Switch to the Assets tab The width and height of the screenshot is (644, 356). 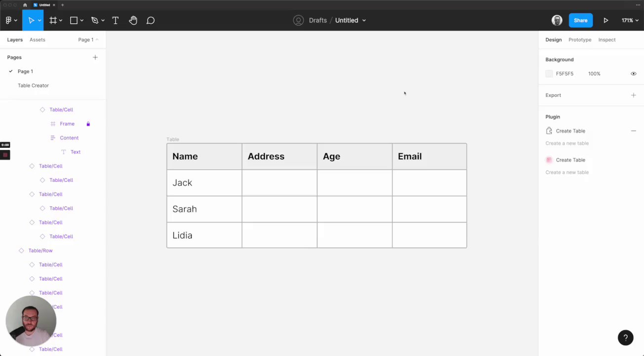tap(38, 40)
